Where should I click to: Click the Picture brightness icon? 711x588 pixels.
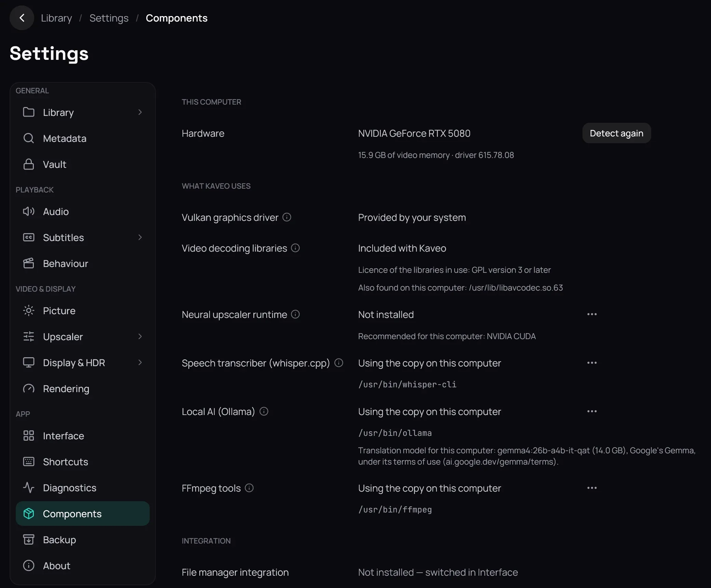click(x=29, y=310)
